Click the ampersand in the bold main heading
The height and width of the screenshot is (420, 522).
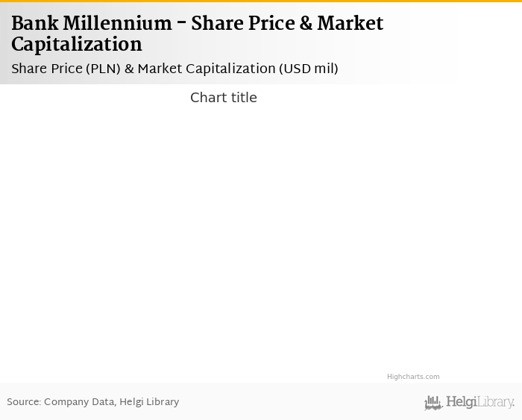305,24
